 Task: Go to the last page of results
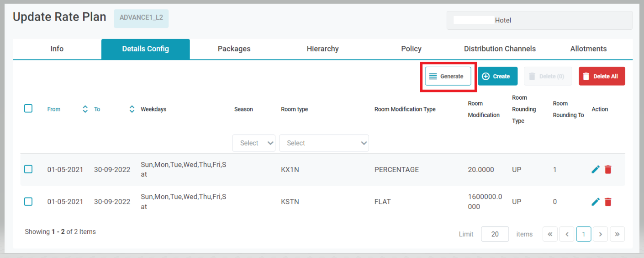[617, 234]
